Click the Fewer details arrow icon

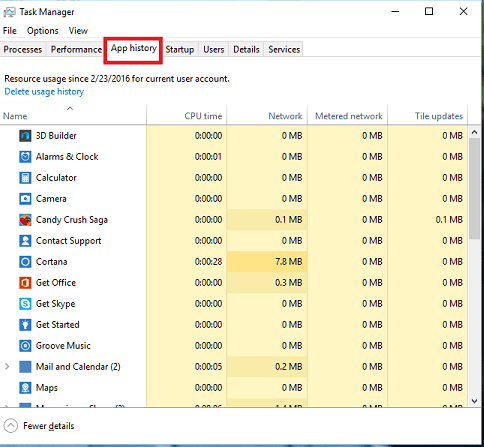click(x=11, y=426)
